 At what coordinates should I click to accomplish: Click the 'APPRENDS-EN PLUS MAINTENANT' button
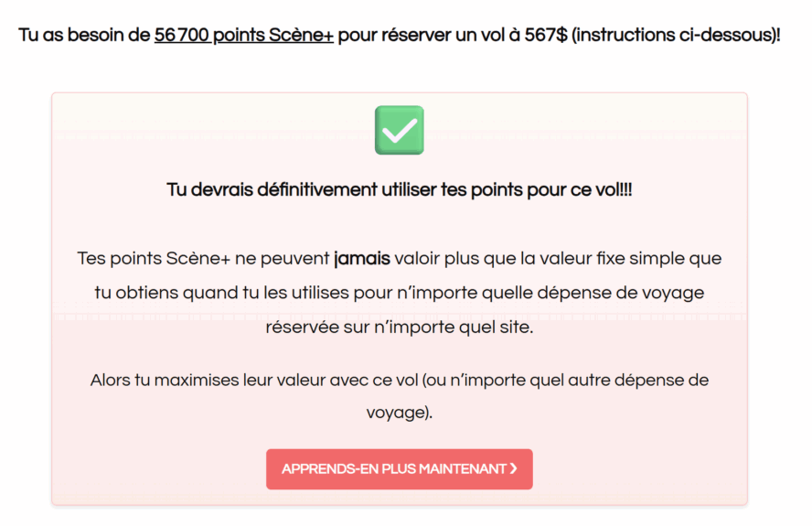coord(400,469)
